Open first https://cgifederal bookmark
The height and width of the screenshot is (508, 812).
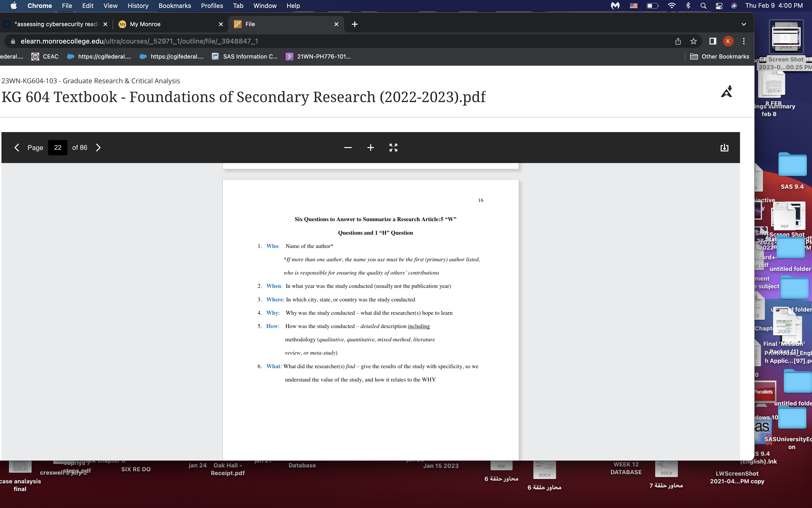pos(99,56)
